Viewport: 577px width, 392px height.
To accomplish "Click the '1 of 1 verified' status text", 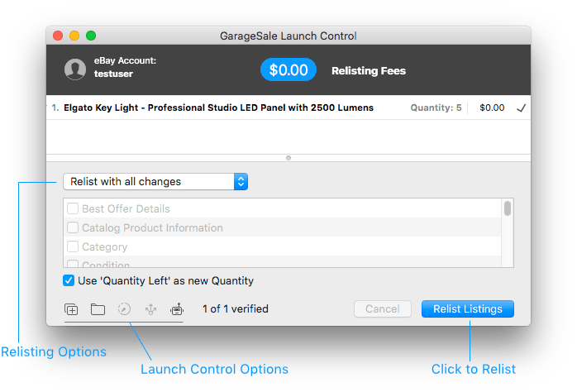I will click(x=236, y=309).
